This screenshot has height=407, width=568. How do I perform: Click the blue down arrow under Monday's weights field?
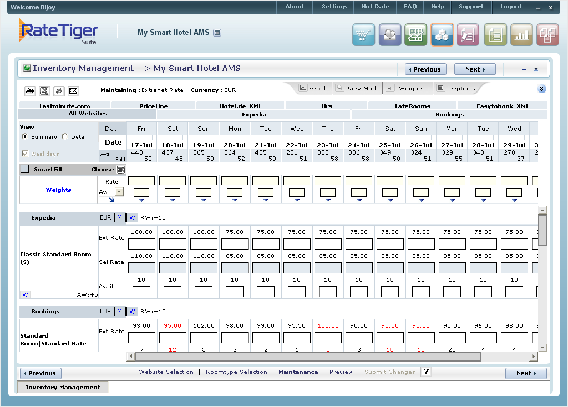pyautogui.click(x=234, y=200)
